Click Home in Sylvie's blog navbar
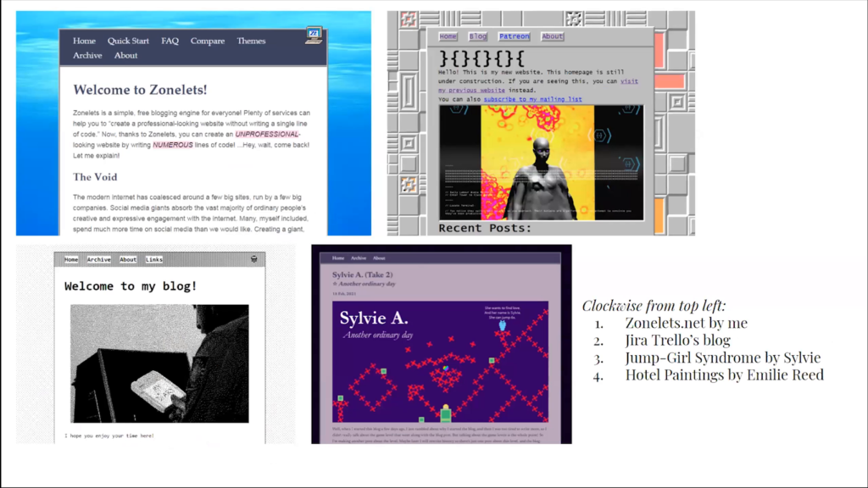This screenshot has height=488, width=868. click(x=338, y=258)
